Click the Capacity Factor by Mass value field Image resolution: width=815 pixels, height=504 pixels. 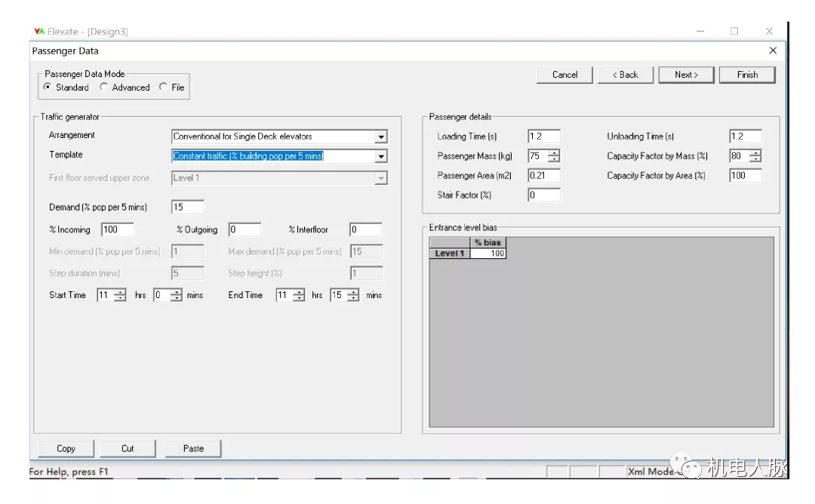[x=740, y=156]
